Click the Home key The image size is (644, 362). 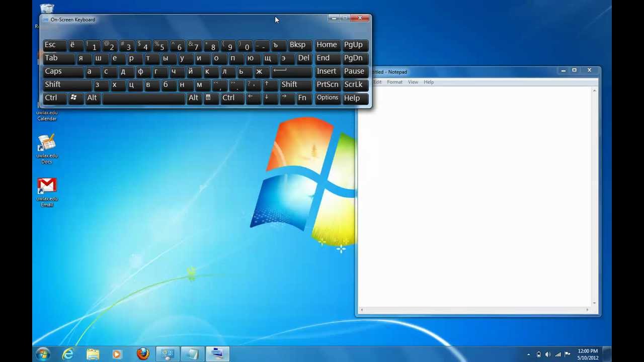coord(328,45)
